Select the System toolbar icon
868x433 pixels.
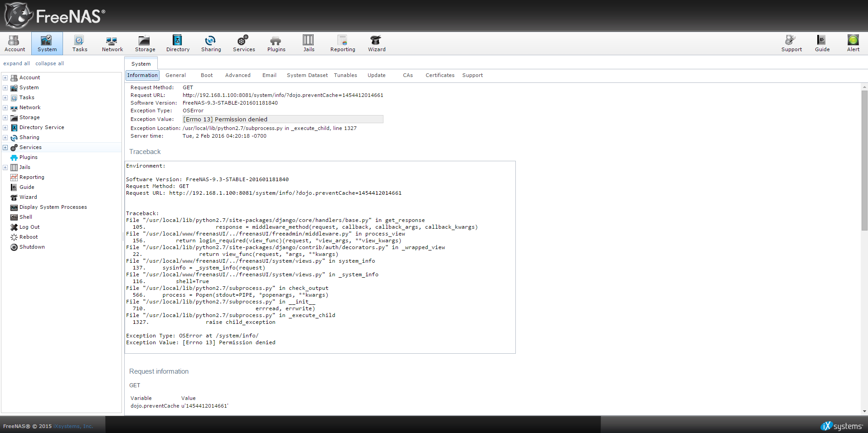click(47, 43)
